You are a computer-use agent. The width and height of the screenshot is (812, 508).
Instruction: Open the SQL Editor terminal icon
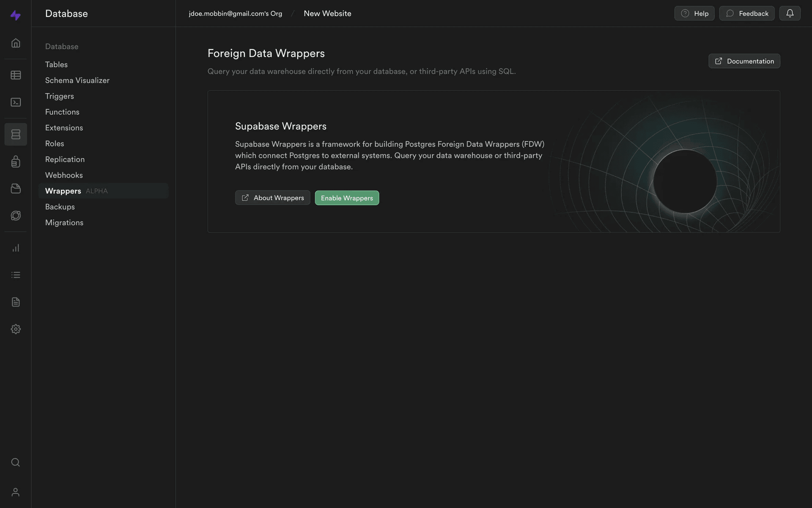tap(16, 102)
